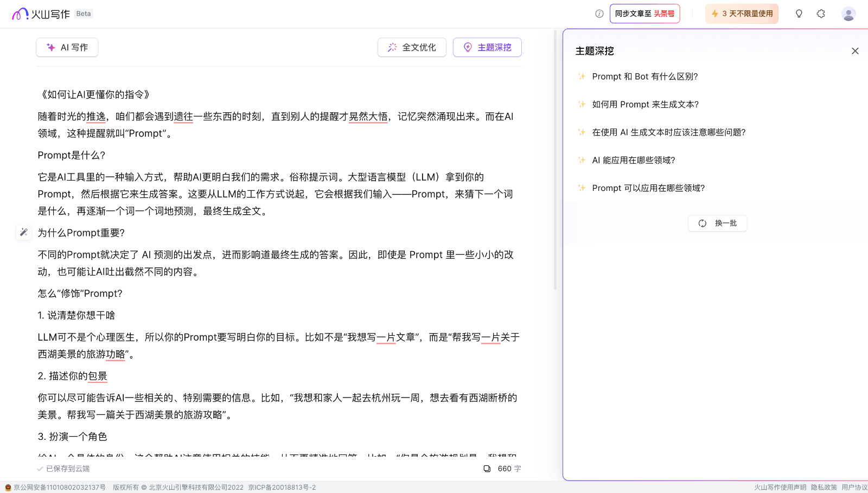868x493 pixels.
Task: Click the Volcano Writing logo icon
Action: tap(20, 14)
